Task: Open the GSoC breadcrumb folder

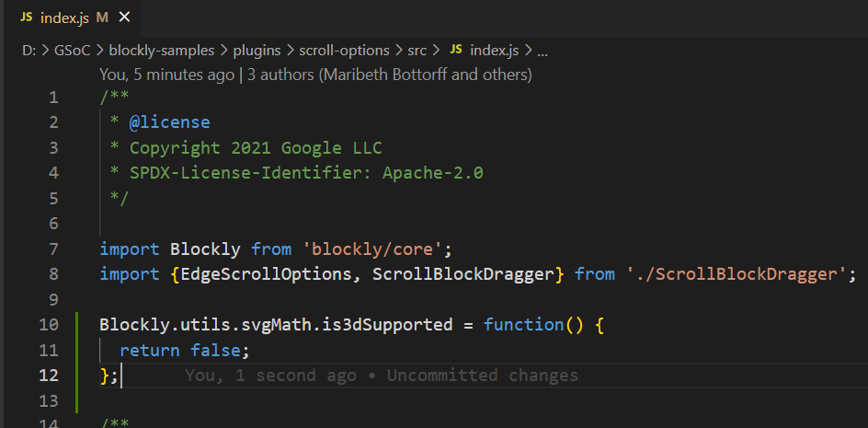Action: coord(72,51)
